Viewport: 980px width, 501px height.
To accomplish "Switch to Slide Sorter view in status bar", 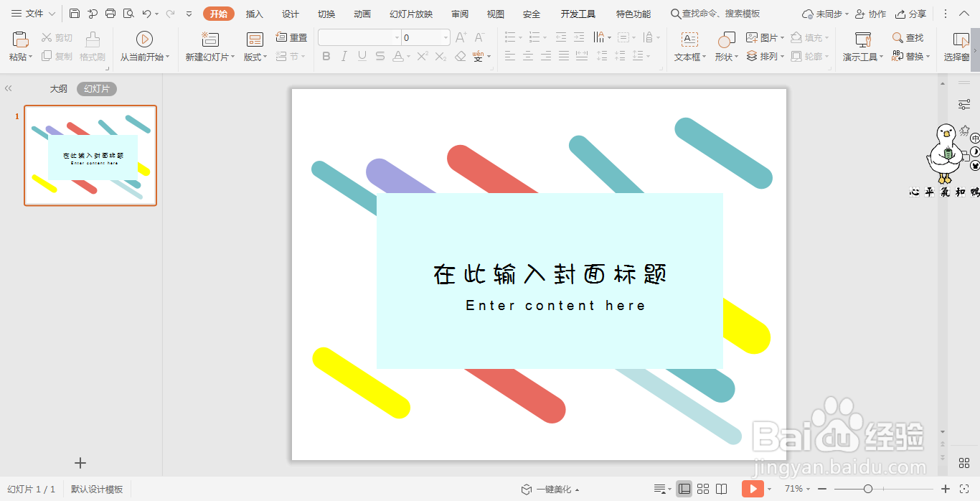I will 703,489.
